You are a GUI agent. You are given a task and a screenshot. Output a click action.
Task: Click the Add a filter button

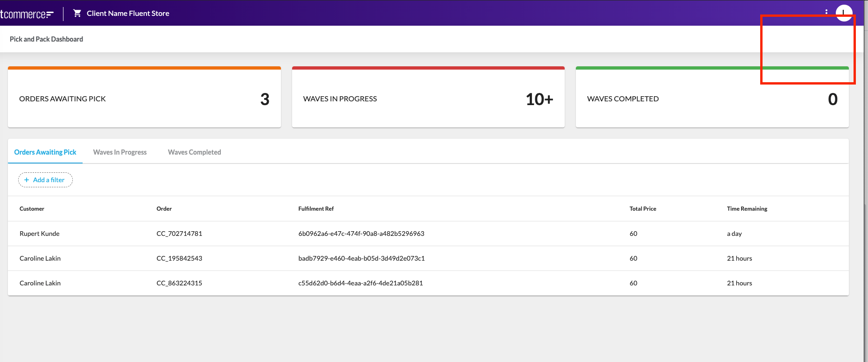pos(45,180)
